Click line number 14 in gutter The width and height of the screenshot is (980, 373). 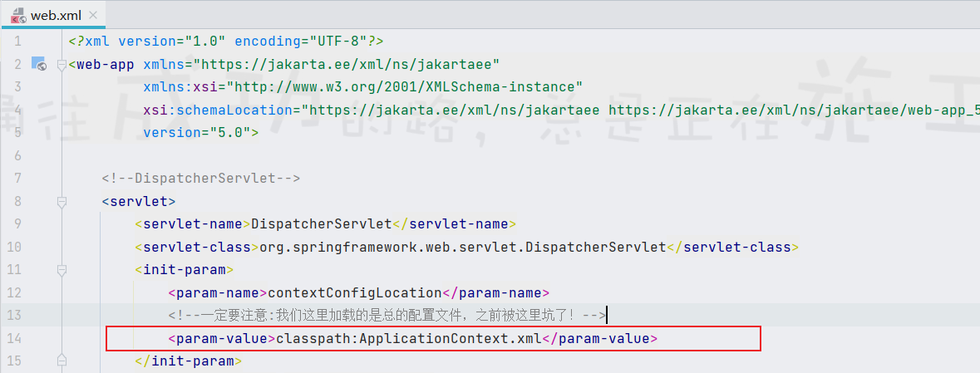pyautogui.click(x=14, y=338)
